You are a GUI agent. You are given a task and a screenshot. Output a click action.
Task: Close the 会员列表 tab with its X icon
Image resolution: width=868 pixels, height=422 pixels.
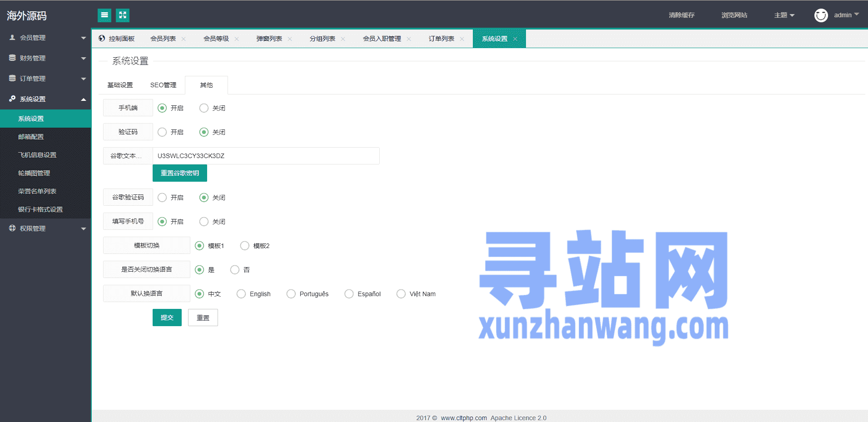184,39
